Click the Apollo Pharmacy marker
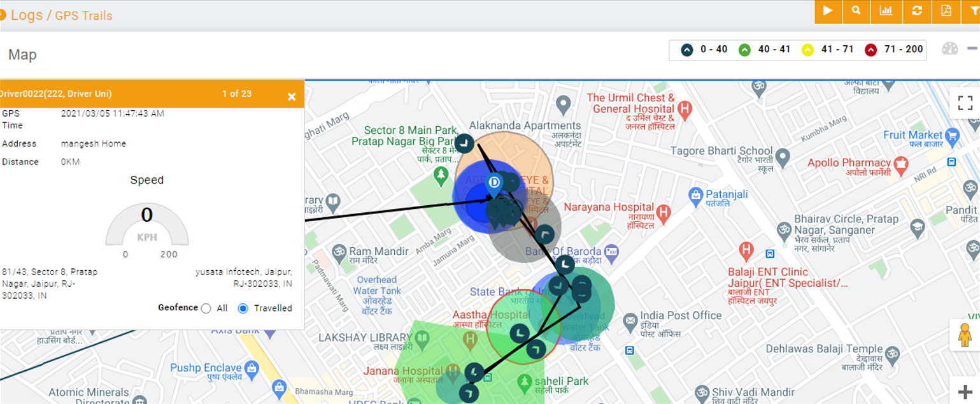Screen dimensions: 980x404 click(900, 166)
